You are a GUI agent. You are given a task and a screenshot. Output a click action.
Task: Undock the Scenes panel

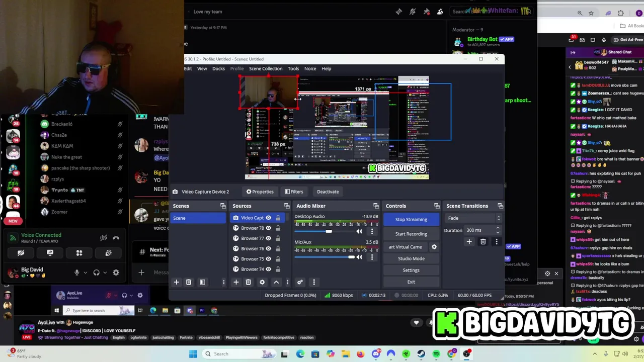(x=223, y=206)
